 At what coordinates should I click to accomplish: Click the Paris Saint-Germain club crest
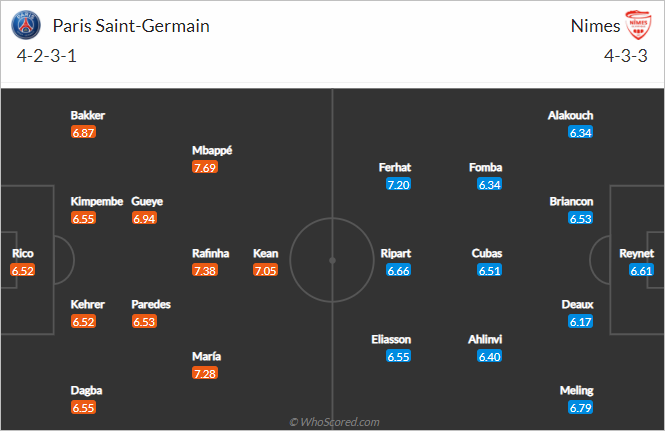[26, 25]
